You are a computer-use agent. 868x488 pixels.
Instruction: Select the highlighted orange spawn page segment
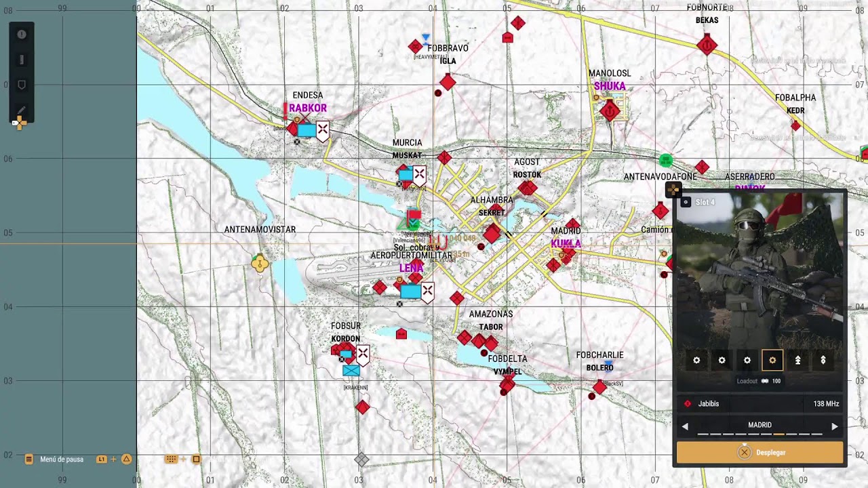[779, 434]
